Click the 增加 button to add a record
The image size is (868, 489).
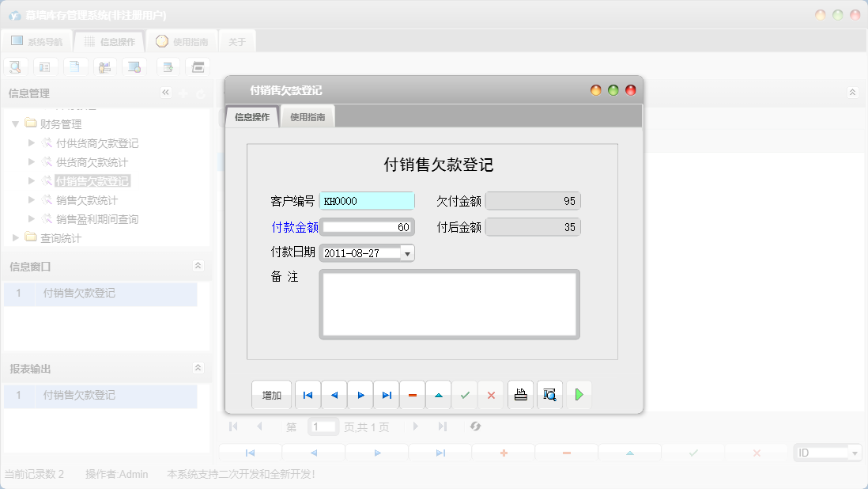(x=271, y=395)
